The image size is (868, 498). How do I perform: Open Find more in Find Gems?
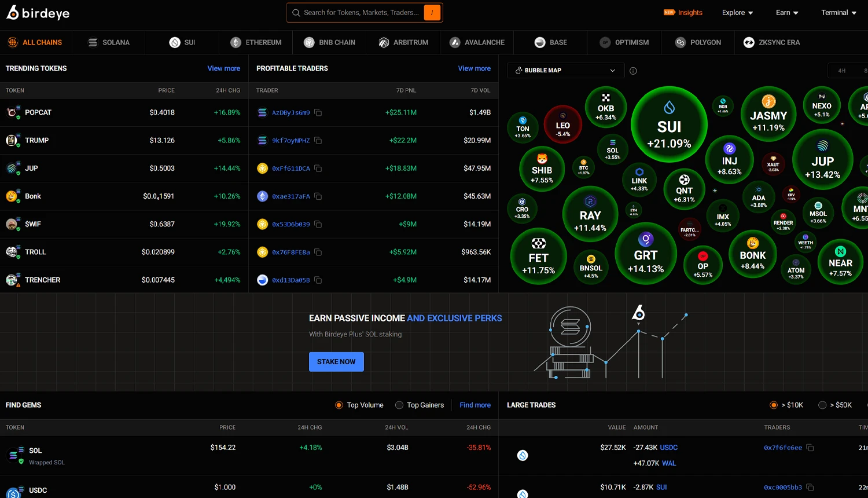475,405
